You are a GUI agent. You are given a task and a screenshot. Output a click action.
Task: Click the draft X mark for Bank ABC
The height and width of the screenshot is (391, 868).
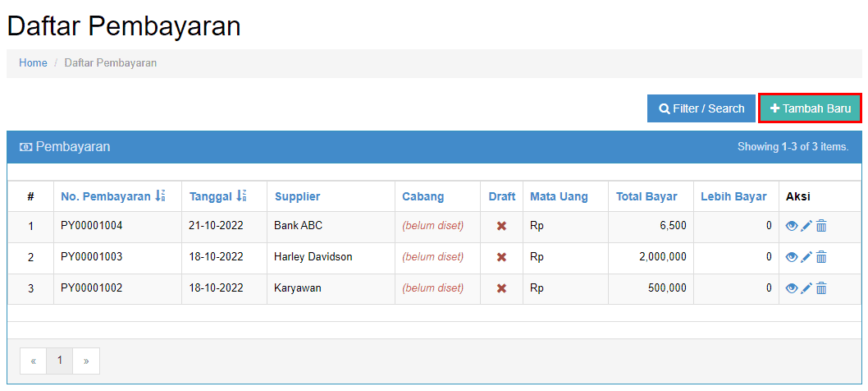[501, 226]
